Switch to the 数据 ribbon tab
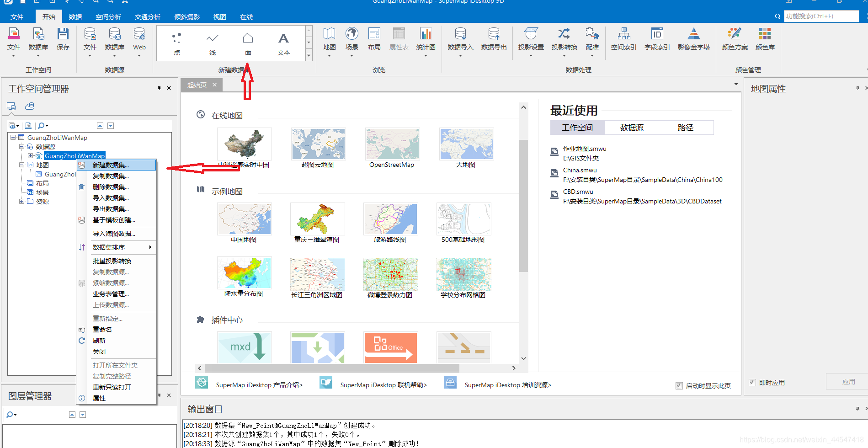Screen dimensions: 868x448 [75, 17]
